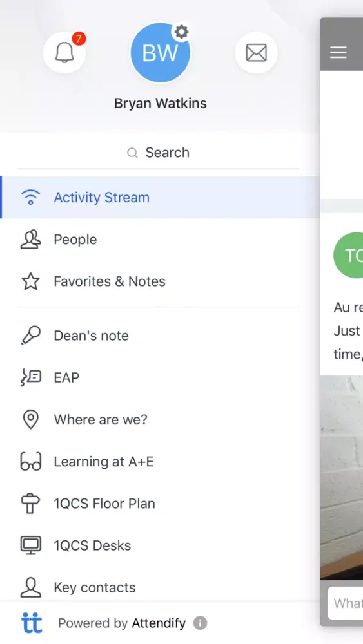Image resolution: width=363 pixels, height=644 pixels.
Task: Click the Powered by Attendify link
Action: tap(122, 623)
